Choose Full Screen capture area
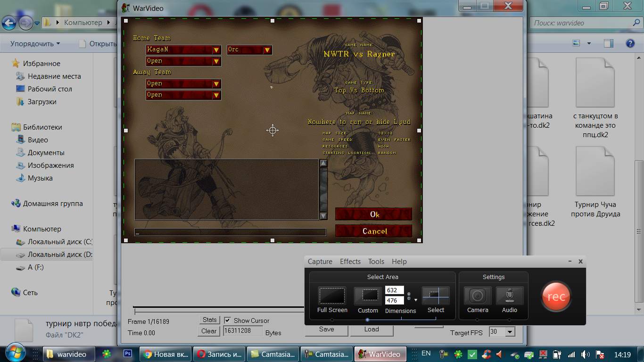Image resolution: width=644 pixels, height=362 pixels. tap(332, 296)
